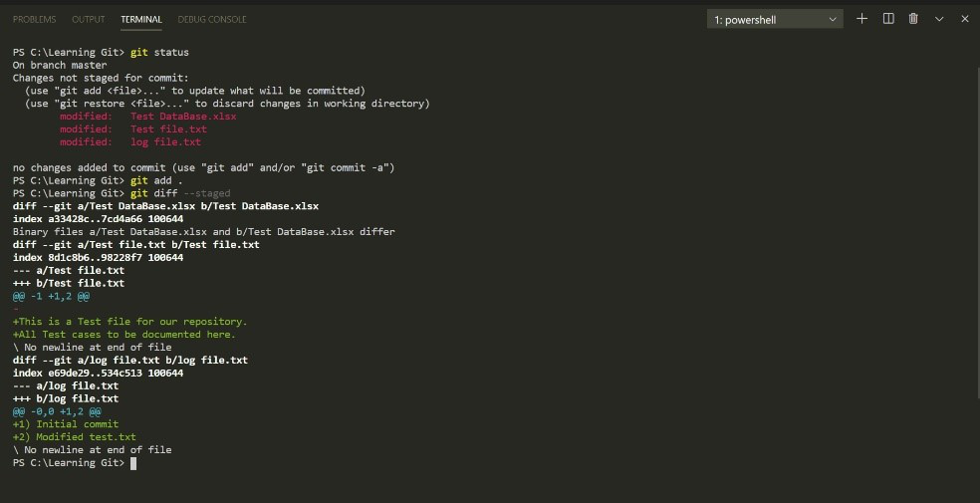Open the OUTPUT tab
Screen dimensions: 980x503
(x=88, y=20)
